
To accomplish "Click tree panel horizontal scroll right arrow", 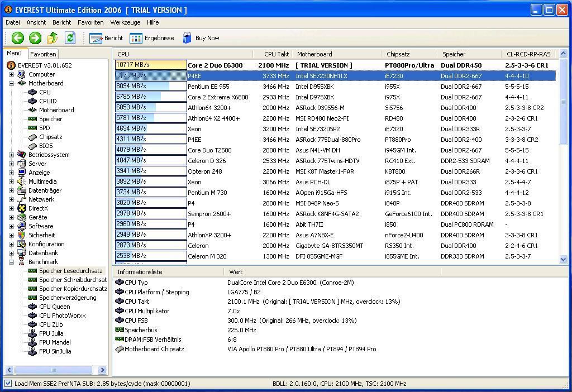I will (x=103, y=370).
